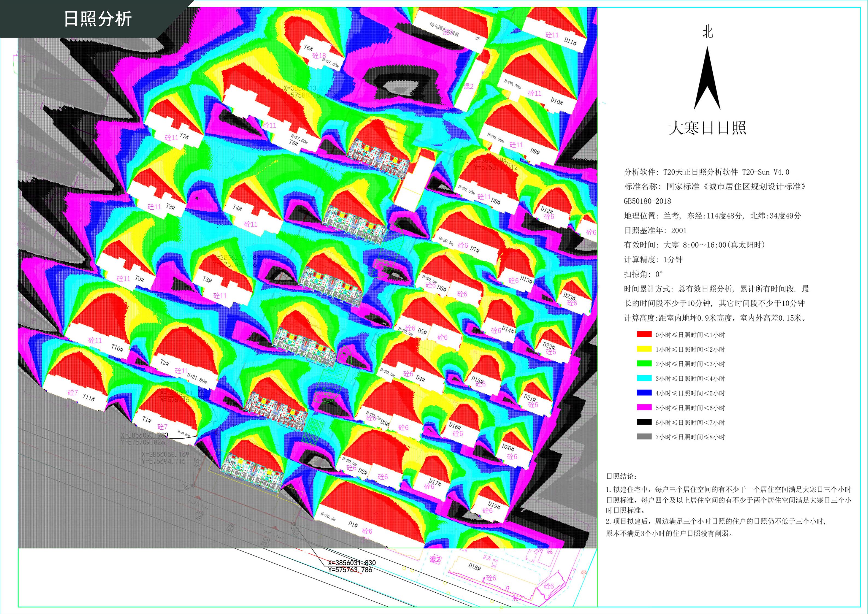
Task: Click the red legend swatch for 0–1 hours
Action: (x=644, y=334)
